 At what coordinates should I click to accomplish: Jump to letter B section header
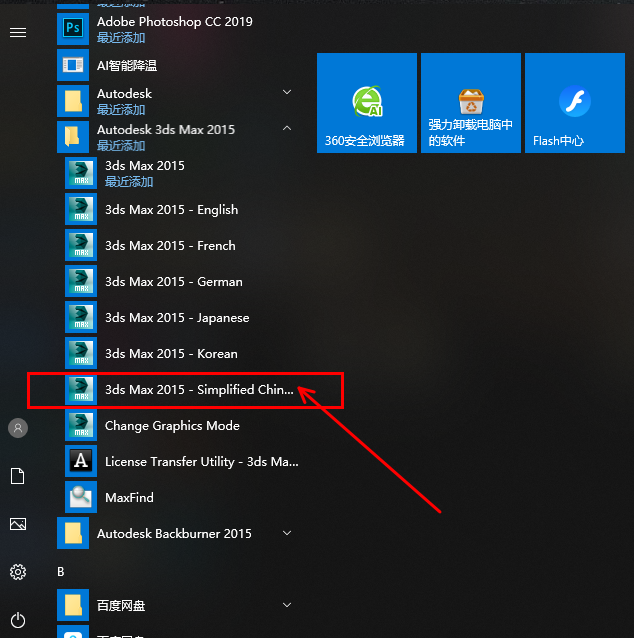pos(61,571)
